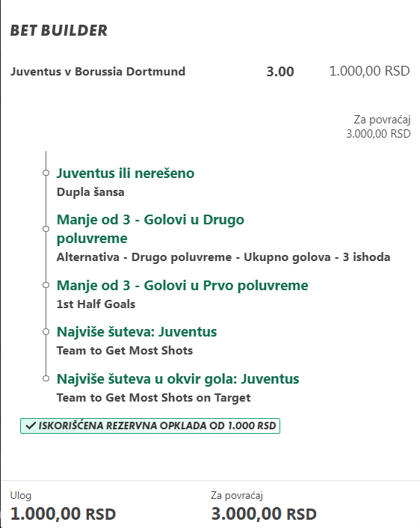Click the 1st Half Goals label
The height and width of the screenshot is (528, 420).
coord(96,304)
